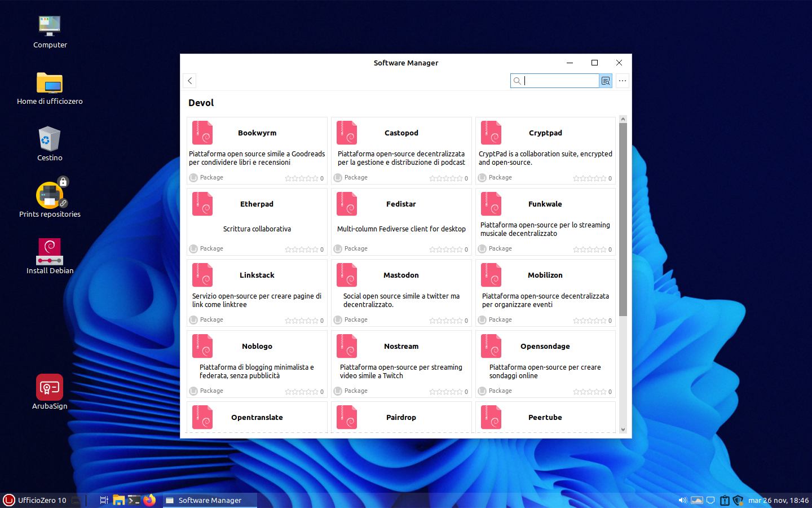Viewport: 812px width, 508px height.
Task: Click the scrollbar down arrow
Action: tap(623, 430)
